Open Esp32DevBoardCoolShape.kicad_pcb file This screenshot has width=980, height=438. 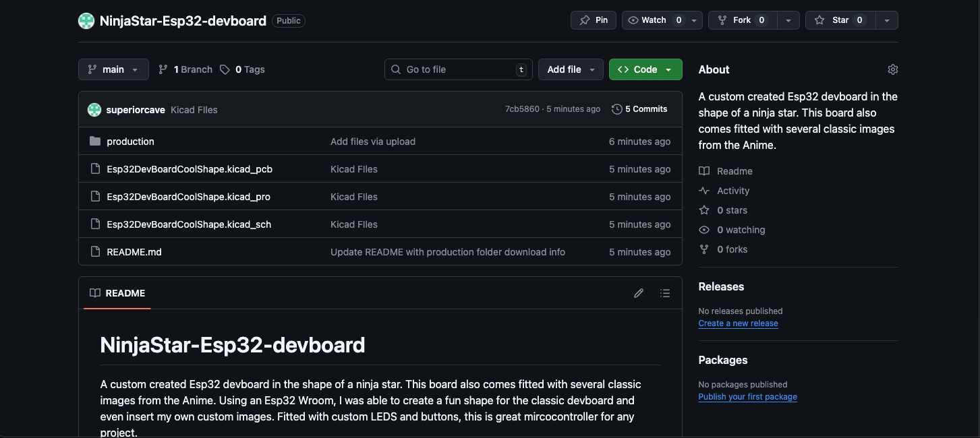(x=190, y=169)
